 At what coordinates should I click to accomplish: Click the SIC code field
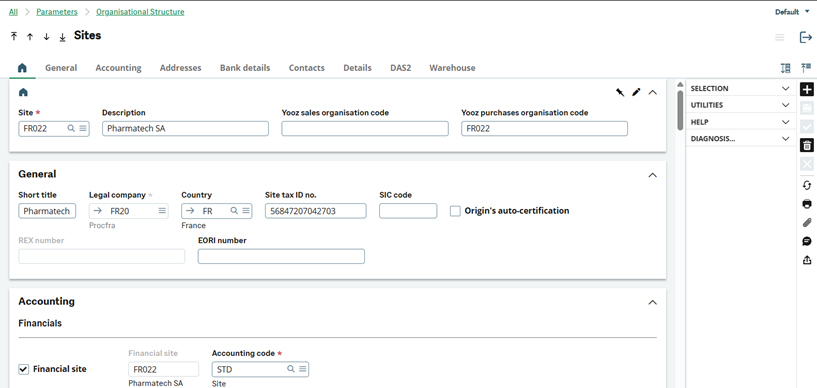(x=408, y=211)
